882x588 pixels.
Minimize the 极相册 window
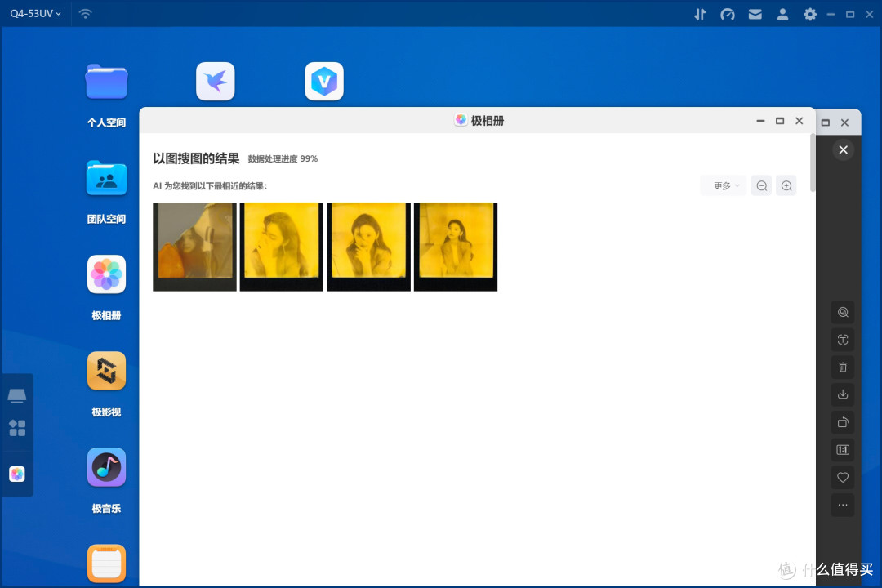pyautogui.click(x=760, y=121)
